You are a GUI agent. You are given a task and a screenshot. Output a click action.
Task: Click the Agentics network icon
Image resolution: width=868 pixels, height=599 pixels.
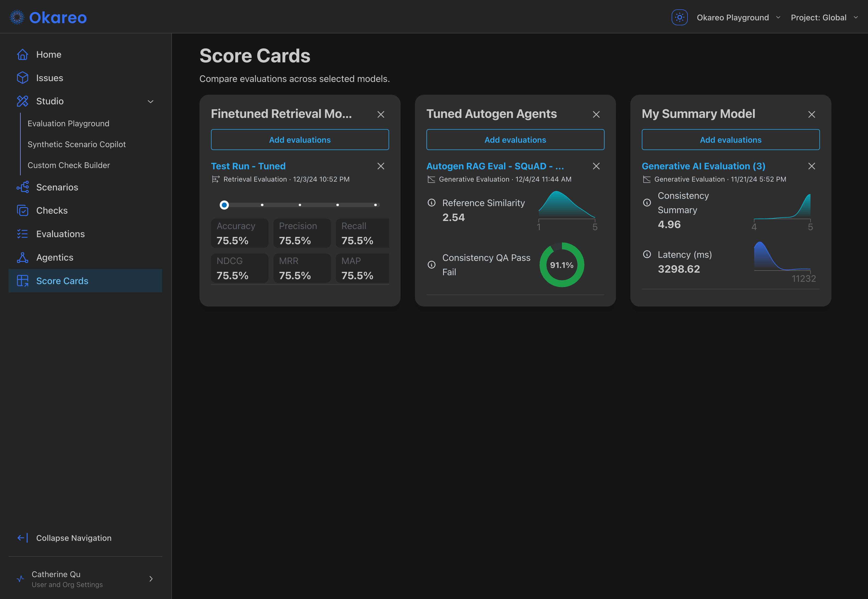[x=22, y=257]
